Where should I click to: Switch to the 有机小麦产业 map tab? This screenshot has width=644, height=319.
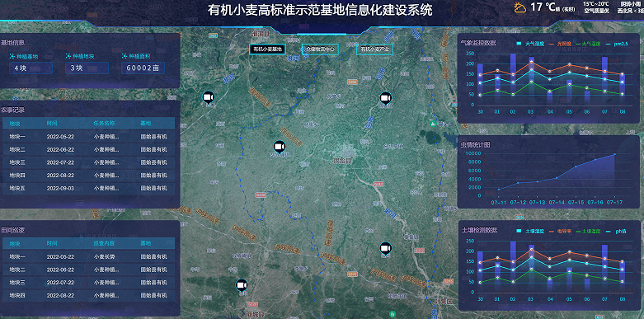pos(374,49)
